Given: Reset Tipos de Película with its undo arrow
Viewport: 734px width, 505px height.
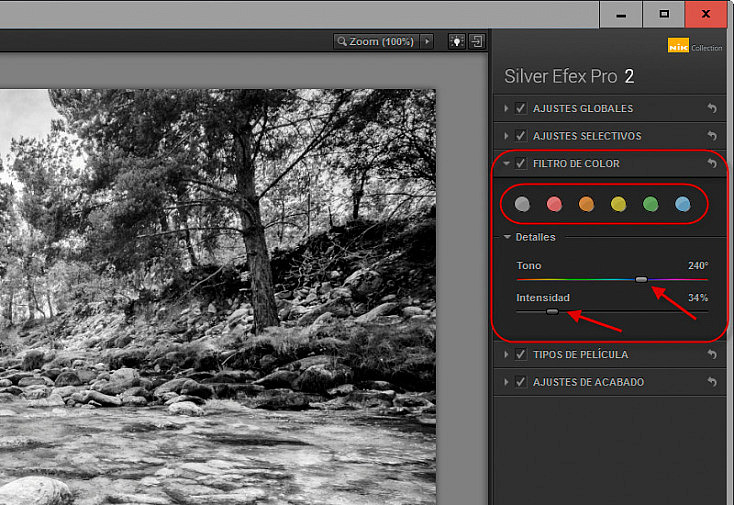Looking at the screenshot, I should tap(712, 354).
